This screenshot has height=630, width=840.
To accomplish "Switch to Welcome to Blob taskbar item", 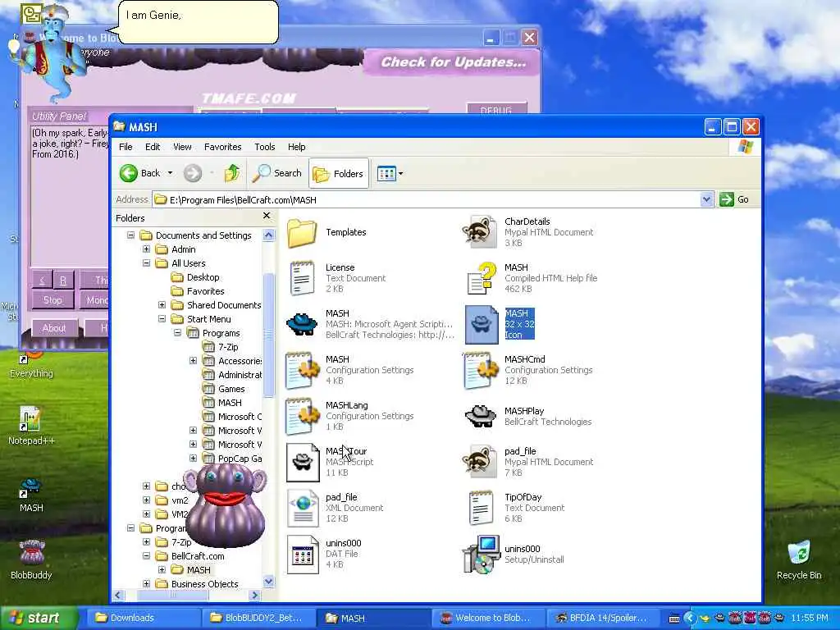I will point(487,618).
